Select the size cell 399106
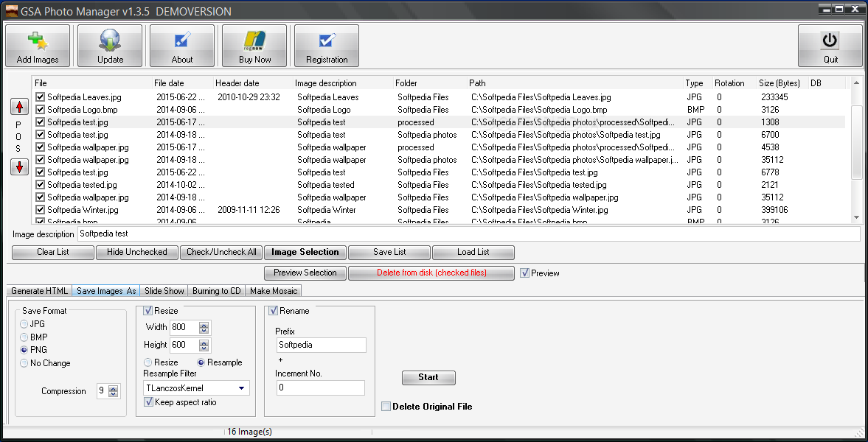Screen dimensions: 868x442 (774, 210)
